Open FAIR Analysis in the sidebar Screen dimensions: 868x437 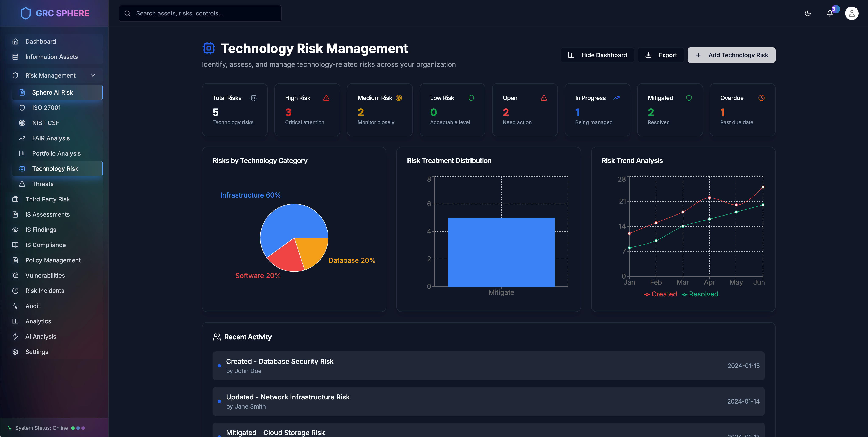[51, 138]
